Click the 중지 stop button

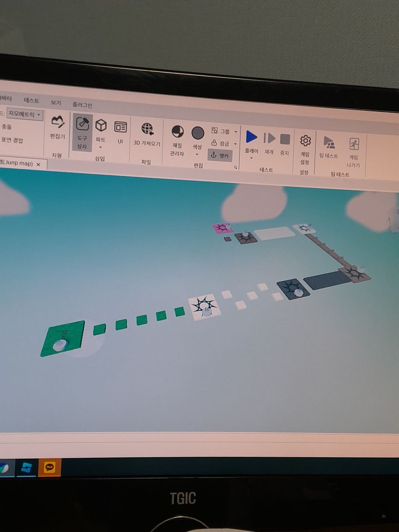coord(284,144)
